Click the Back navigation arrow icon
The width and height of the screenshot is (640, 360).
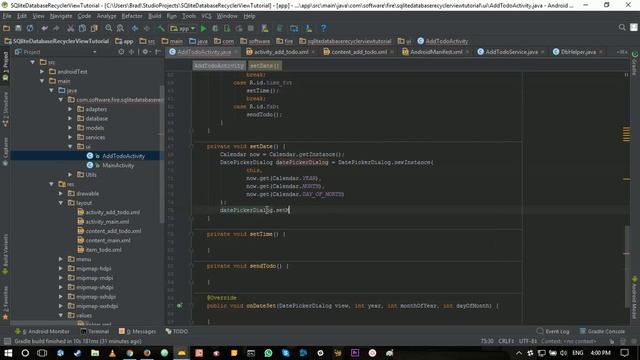(135, 28)
